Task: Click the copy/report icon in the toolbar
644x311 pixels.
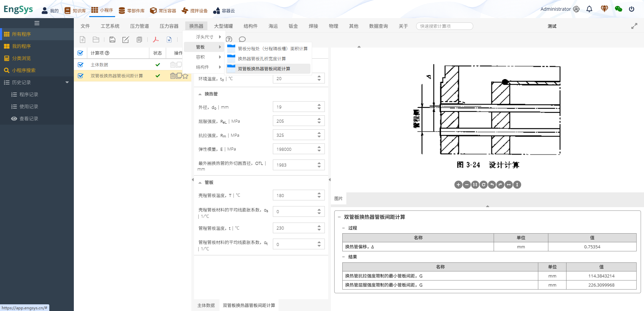Action: 139,40
